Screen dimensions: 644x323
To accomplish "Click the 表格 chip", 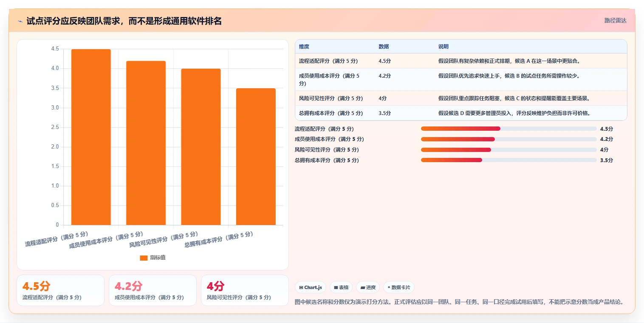I will (x=341, y=287).
